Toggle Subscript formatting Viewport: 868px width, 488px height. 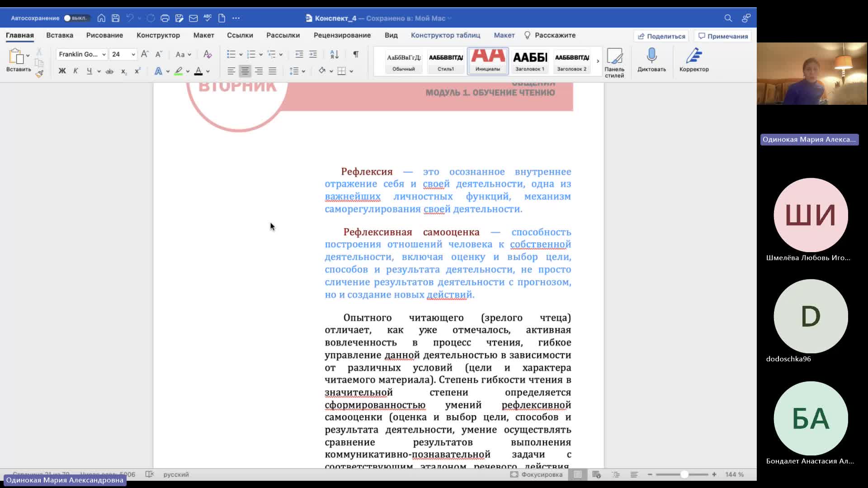124,71
